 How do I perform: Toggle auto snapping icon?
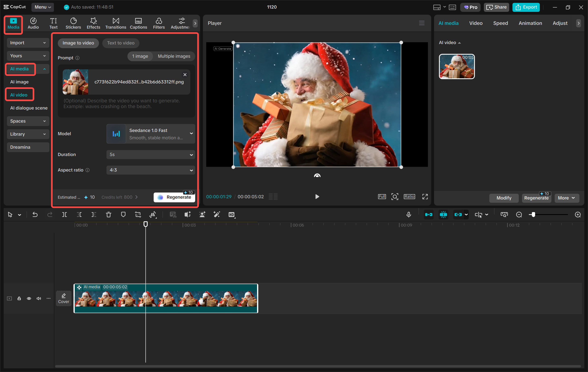(443, 215)
